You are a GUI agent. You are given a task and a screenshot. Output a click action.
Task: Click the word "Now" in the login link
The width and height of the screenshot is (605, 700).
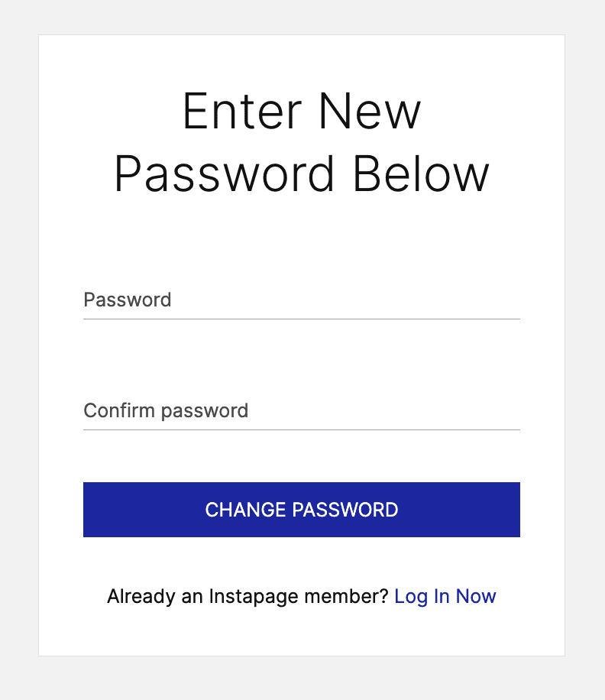click(476, 596)
